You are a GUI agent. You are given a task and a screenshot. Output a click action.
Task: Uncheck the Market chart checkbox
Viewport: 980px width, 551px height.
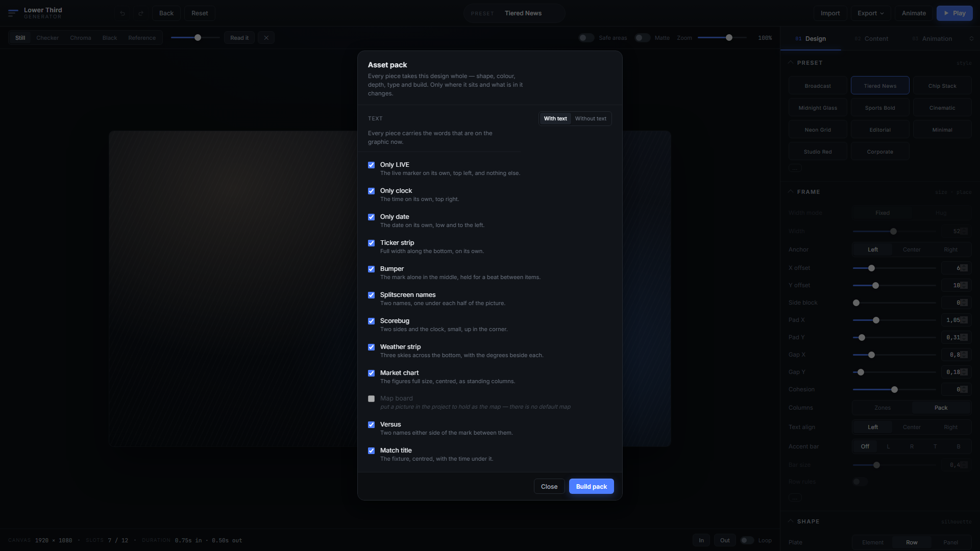[x=372, y=373]
